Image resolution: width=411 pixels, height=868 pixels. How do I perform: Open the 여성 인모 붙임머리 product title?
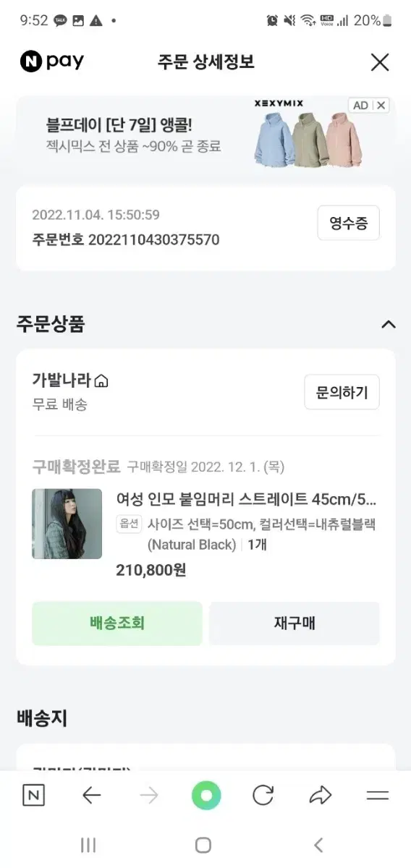coord(246,500)
